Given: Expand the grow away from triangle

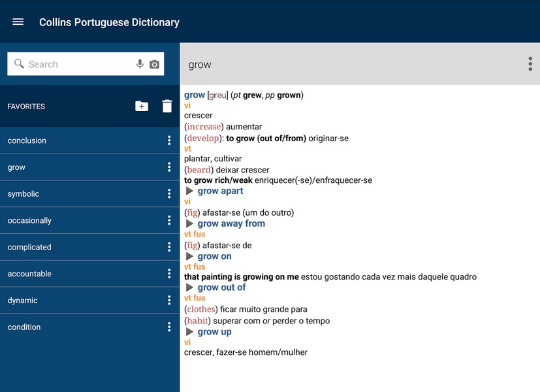Looking at the screenshot, I should (189, 223).
